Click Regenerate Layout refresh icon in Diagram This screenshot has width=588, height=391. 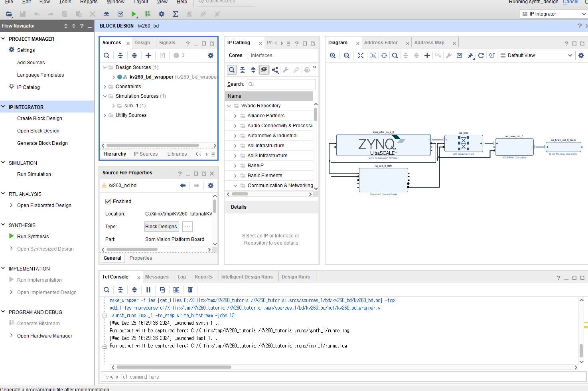[481, 55]
